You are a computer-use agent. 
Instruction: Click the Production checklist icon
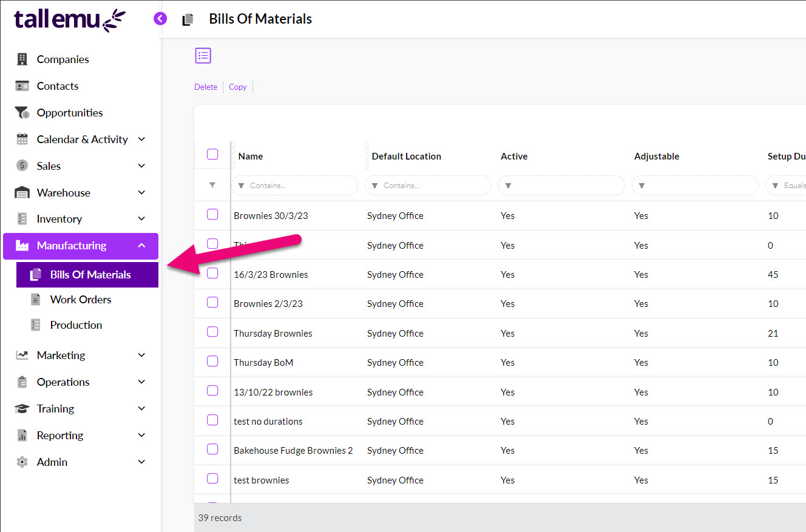(36, 325)
